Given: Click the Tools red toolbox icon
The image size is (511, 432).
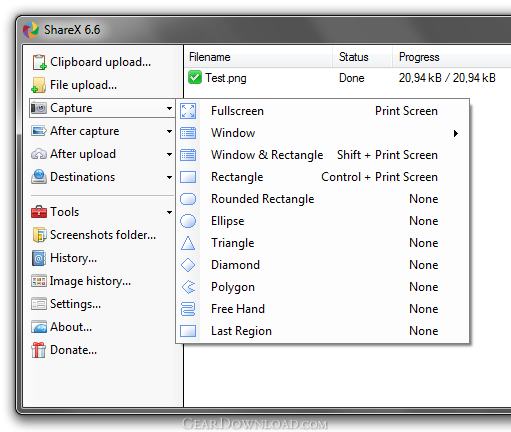Looking at the screenshot, I should (x=39, y=212).
